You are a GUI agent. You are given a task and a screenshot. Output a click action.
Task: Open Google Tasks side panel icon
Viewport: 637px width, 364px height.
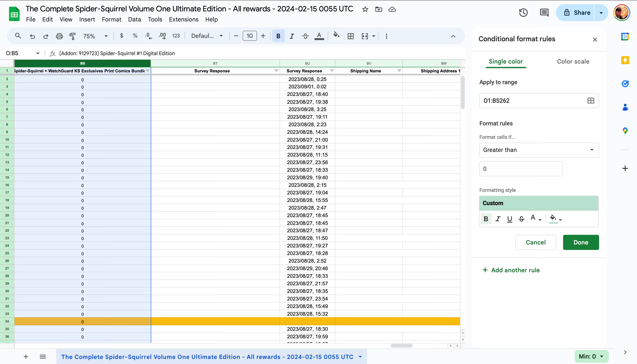pos(625,84)
